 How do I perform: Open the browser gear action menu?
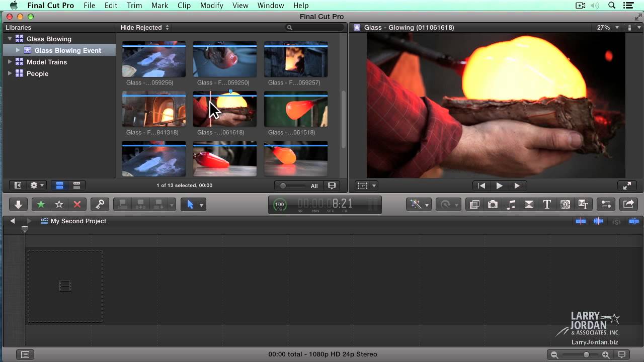click(37, 186)
